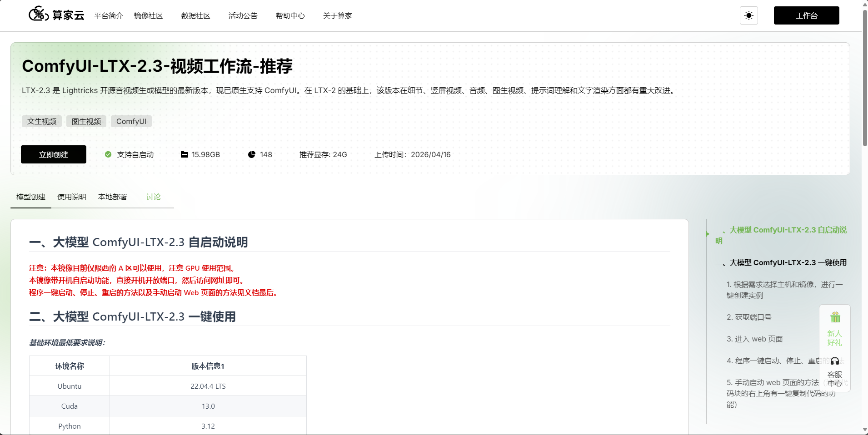Click the 版本信息1 column header
868x435 pixels.
[x=208, y=366]
